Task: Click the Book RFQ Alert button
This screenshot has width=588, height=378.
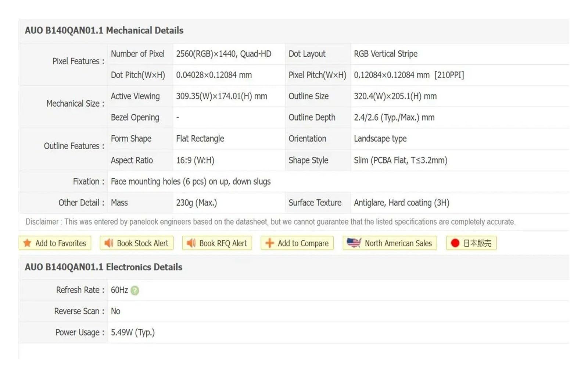Action: (217, 243)
